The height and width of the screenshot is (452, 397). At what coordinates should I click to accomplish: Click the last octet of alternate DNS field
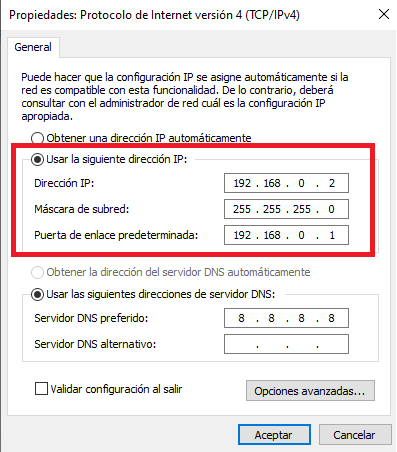[333, 344]
